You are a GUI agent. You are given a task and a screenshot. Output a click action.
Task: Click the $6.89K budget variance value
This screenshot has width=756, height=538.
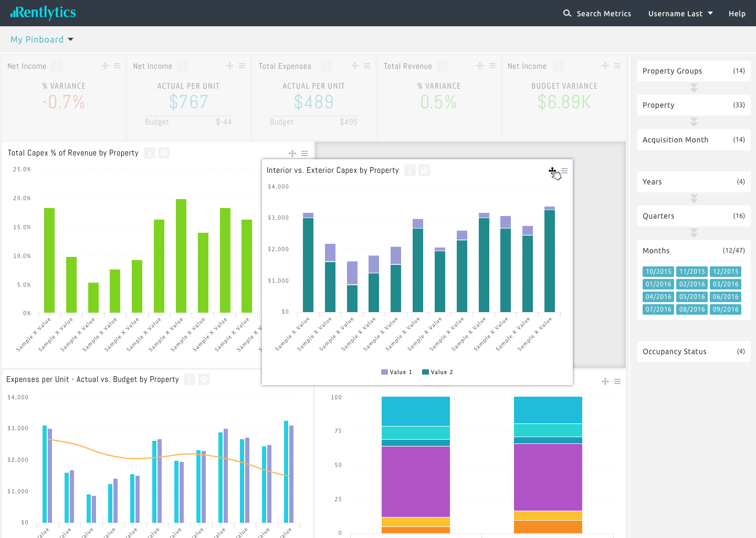point(564,102)
